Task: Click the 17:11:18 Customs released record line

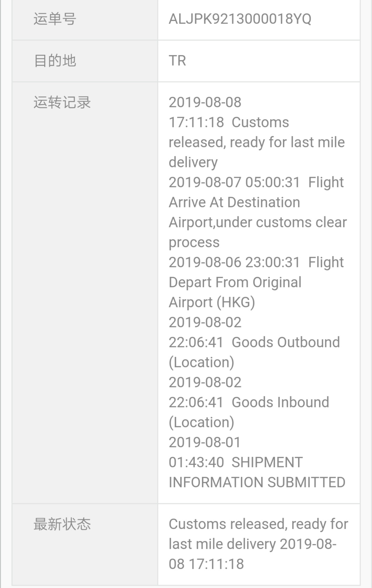Action: click(229, 122)
